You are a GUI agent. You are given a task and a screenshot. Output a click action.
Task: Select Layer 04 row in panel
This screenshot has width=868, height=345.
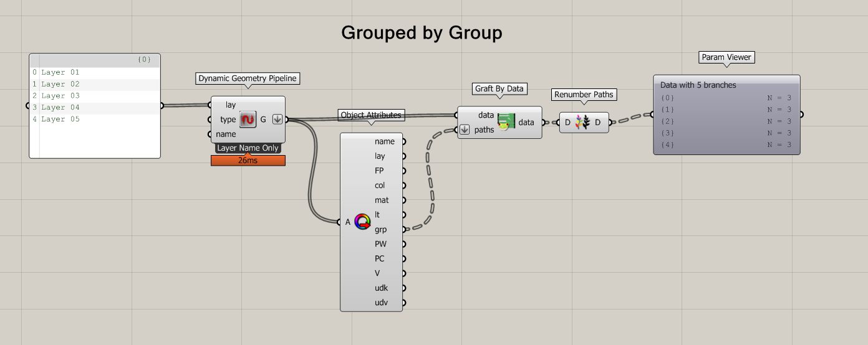(x=95, y=108)
